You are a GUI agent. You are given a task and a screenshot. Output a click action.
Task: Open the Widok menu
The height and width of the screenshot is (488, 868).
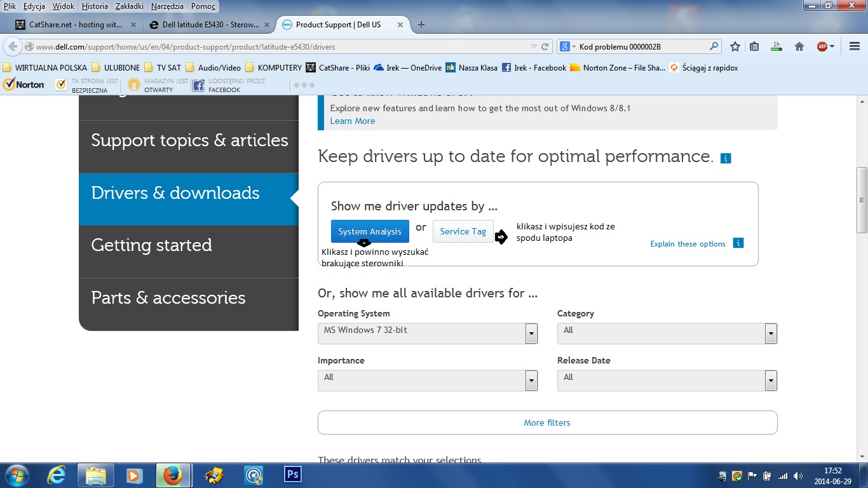click(64, 6)
